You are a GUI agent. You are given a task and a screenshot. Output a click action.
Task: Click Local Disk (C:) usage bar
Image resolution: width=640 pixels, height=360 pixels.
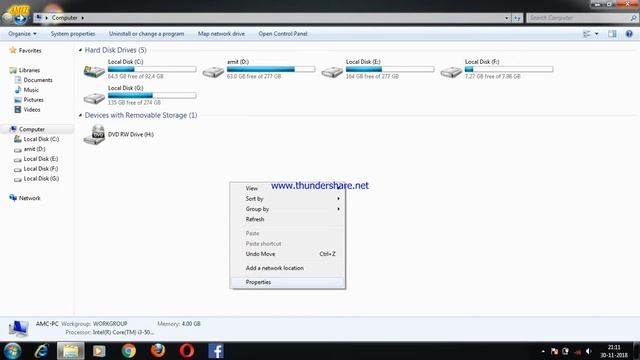point(152,69)
